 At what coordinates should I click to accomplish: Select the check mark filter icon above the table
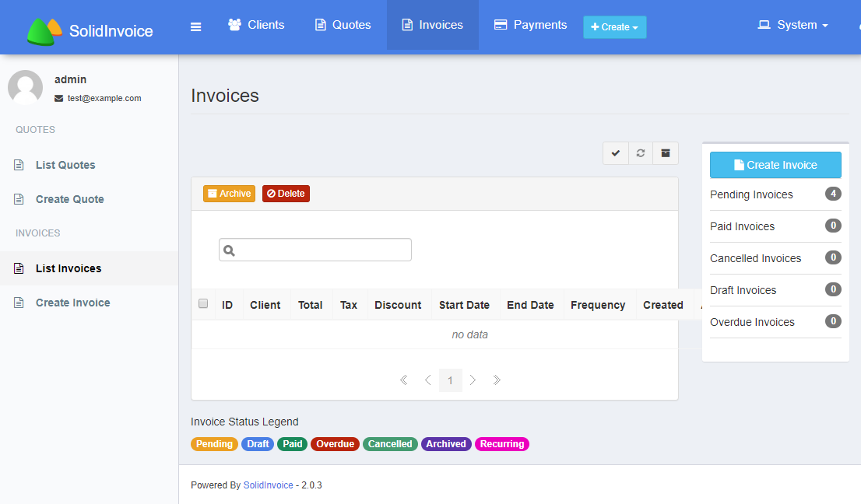615,152
